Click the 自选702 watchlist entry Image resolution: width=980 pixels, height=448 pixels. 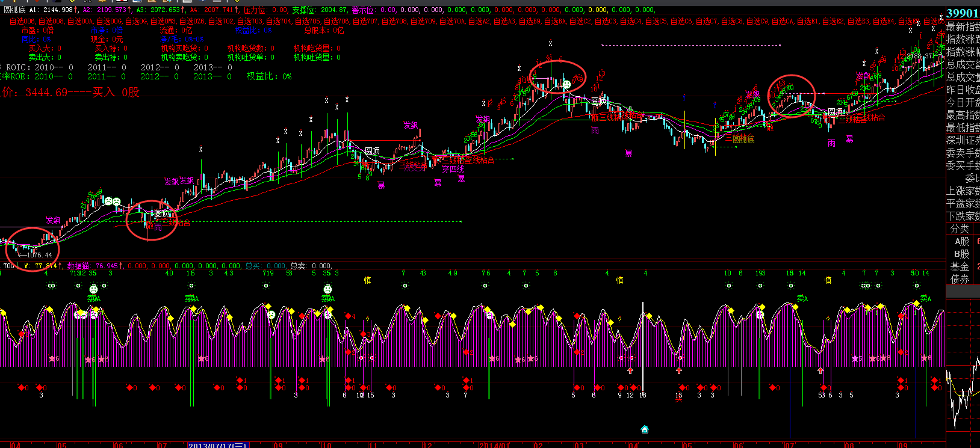coord(221,21)
